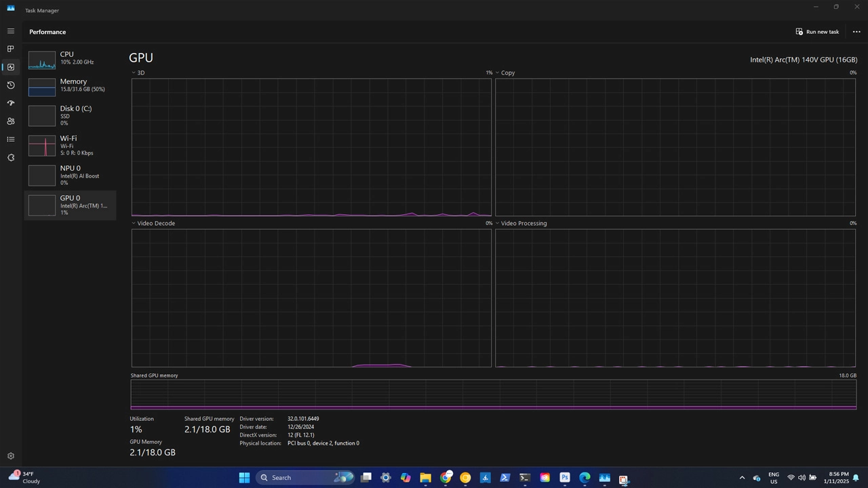Open the Users page icon
868x488 pixels.
point(10,121)
